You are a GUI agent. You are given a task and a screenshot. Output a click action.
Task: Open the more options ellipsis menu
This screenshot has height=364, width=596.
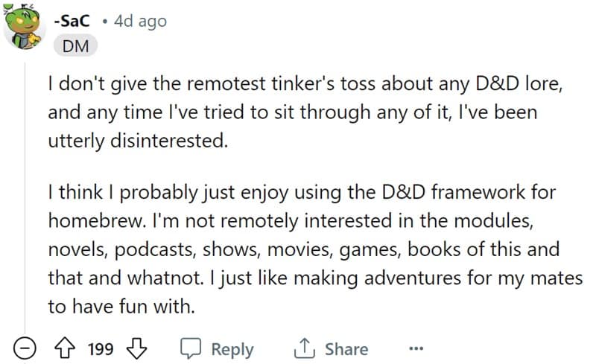pyautogui.click(x=416, y=349)
